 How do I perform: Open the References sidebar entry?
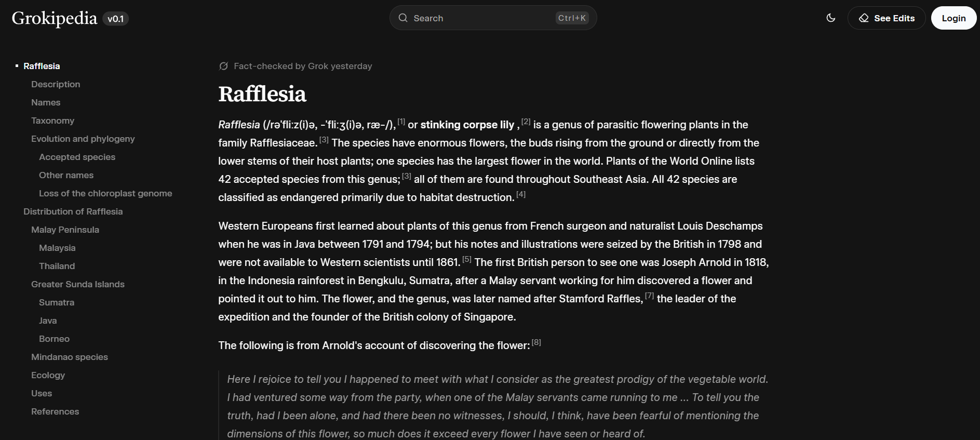click(55, 411)
